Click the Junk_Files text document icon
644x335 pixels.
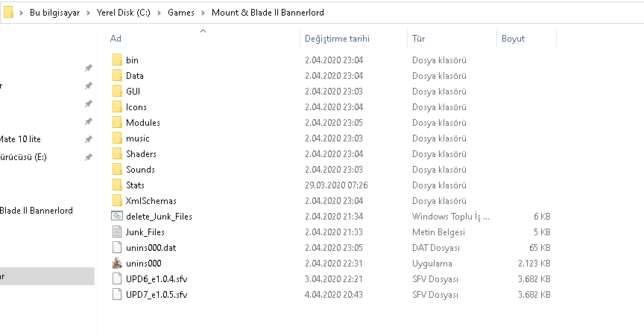click(x=117, y=232)
